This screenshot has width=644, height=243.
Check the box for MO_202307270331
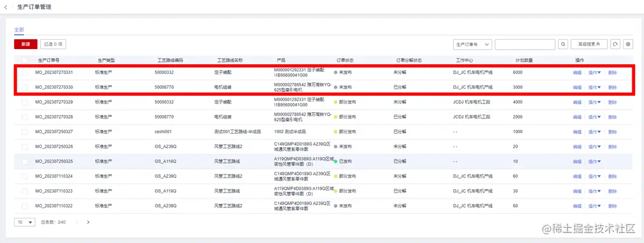(25, 72)
